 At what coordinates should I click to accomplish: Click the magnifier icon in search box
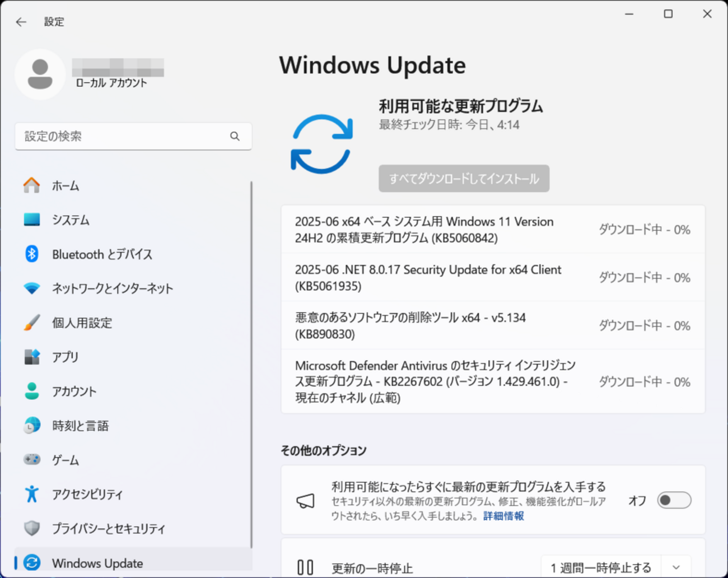click(235, 136)
